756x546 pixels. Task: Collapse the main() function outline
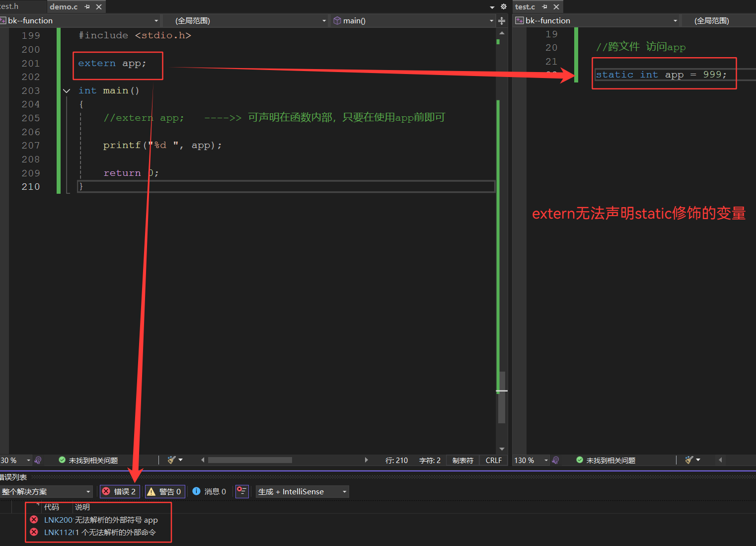point(67,91)
